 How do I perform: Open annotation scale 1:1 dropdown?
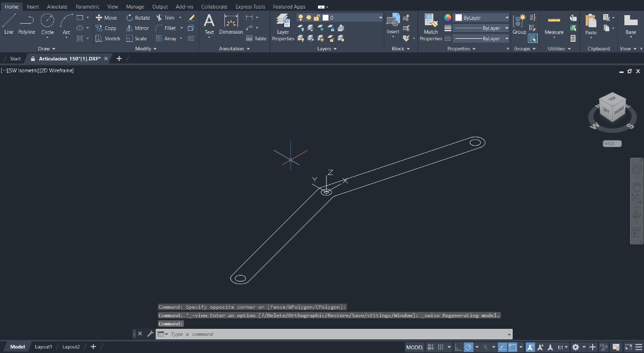click(x=562, y=347)
